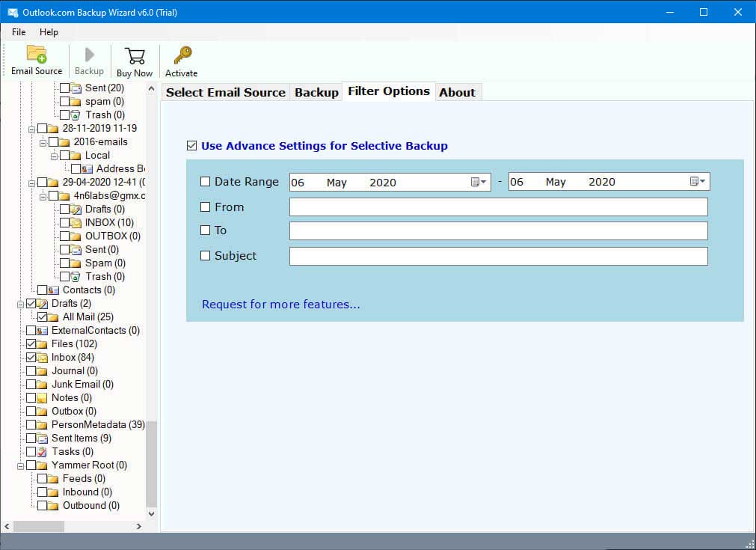Click the Journal (0) folder icon
This screenshot has height=550, width=756.
pyautogui.click(x=42, y=371)
